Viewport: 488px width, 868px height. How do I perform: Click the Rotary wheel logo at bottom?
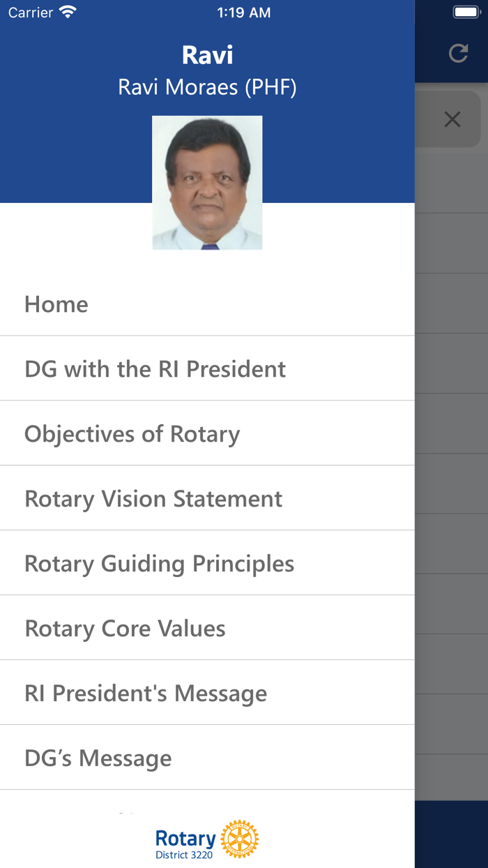click(x=241, y=839)
